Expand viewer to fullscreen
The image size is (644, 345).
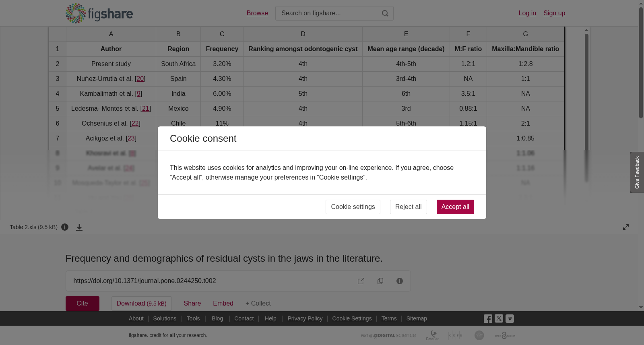[626, 227]
